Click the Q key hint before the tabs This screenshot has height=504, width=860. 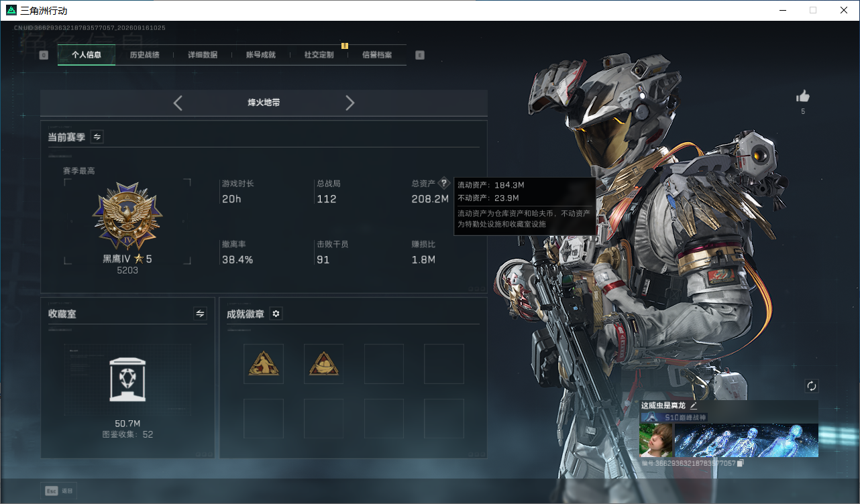coord(44,55)
